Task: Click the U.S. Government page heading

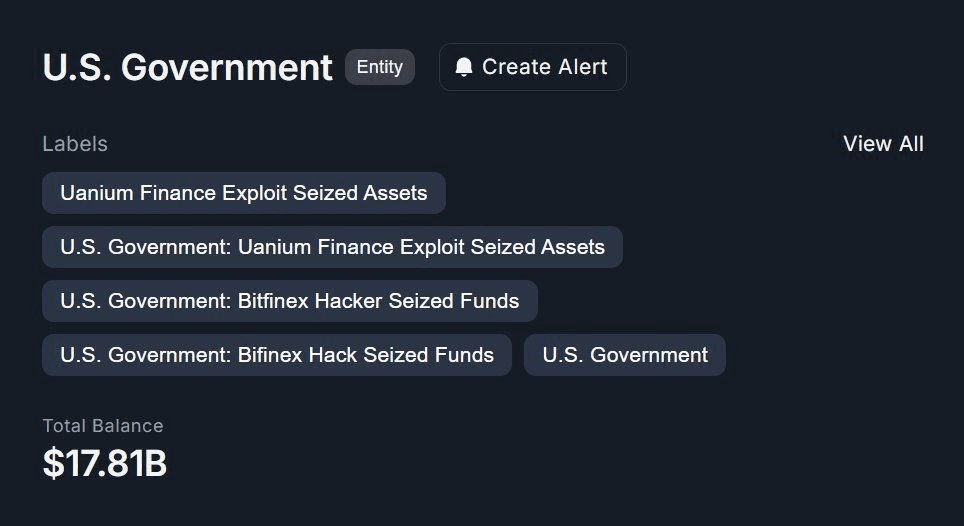Action: tap(187, 67)
